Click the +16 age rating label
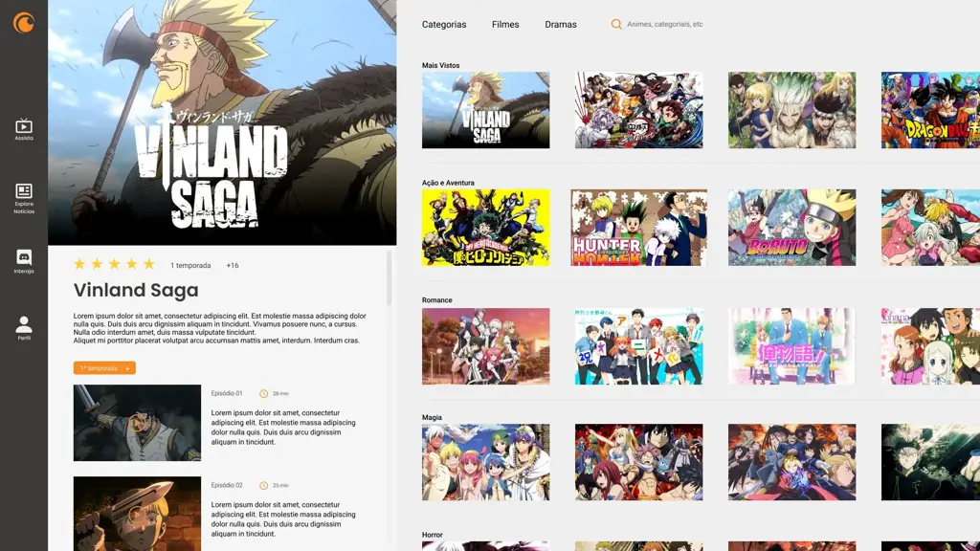 [x=233, y=266]
